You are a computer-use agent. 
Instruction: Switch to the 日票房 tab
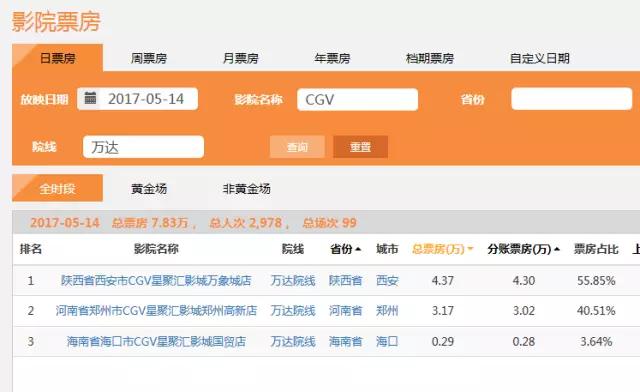point(58,58)
